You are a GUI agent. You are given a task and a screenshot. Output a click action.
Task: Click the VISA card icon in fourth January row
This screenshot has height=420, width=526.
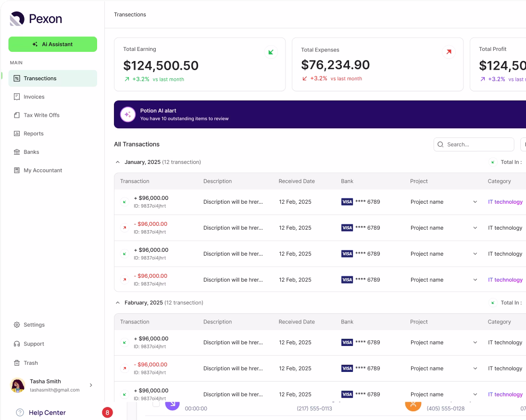(347, 280)
